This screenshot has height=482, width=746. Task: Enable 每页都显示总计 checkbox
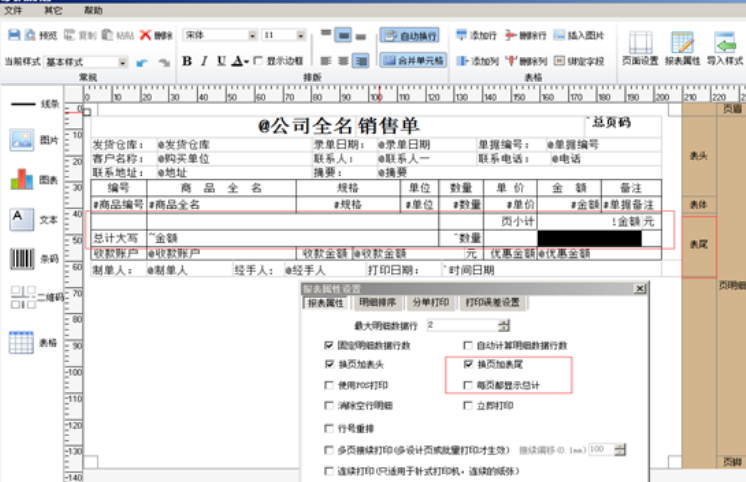coord(469,384)
